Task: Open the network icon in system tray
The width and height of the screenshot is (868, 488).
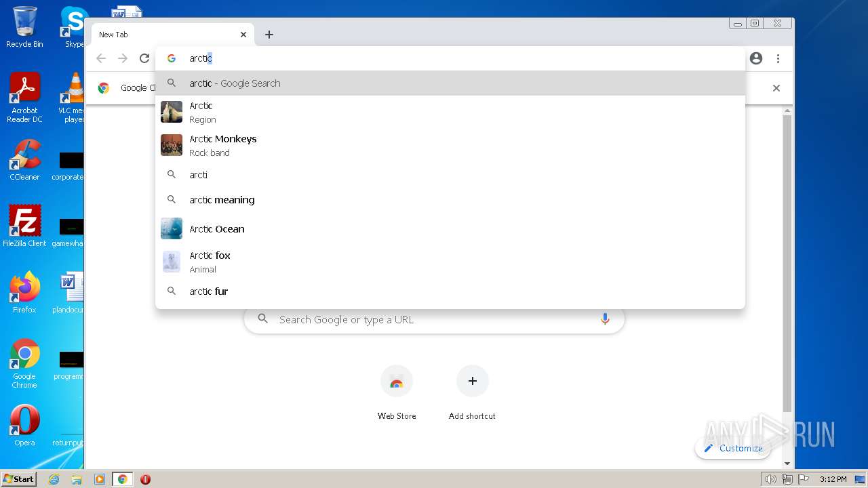Action: click(787, 479)
